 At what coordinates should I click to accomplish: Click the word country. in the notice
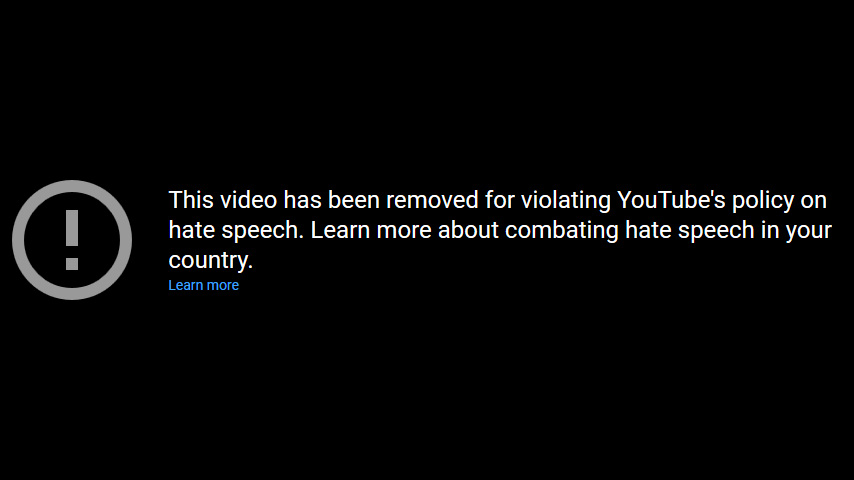pyautogui.click(x=211, y=260)
